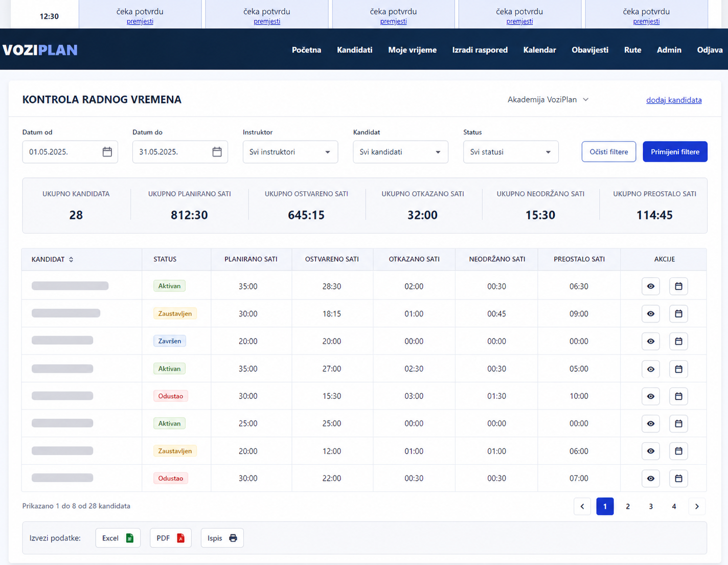Go to previous page of candidates
728x565 pixels.
(582, 506)
